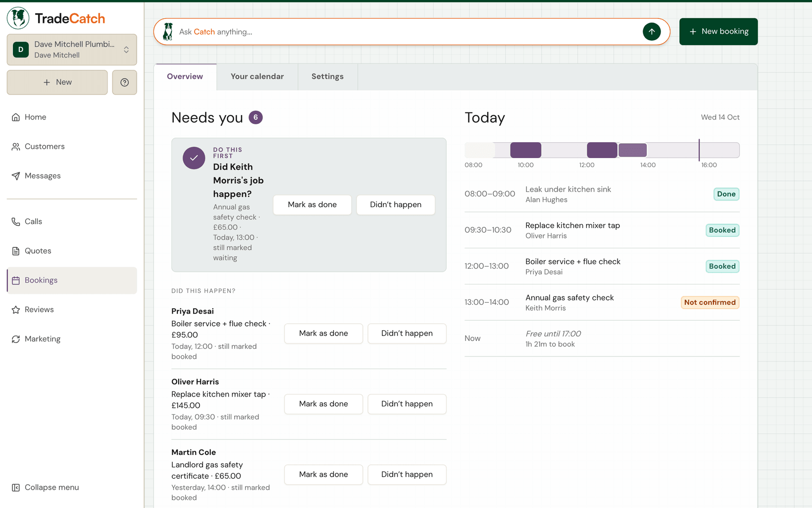Open the Annual gas safety check booking row
Screen dimensions: 812x508
602,302
